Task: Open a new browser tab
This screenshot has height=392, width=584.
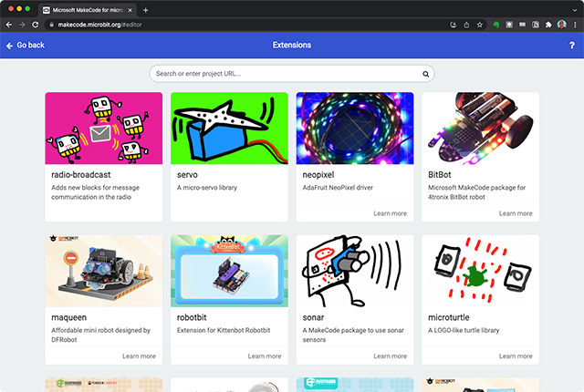Action: click(146, 9)
